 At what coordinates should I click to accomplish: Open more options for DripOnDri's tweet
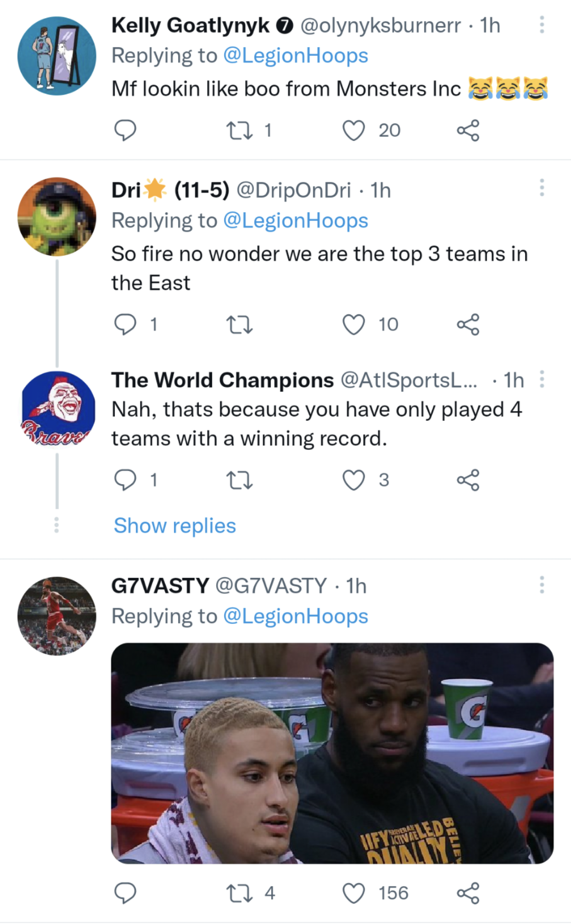pyautogui.click(x=542, y=188)
